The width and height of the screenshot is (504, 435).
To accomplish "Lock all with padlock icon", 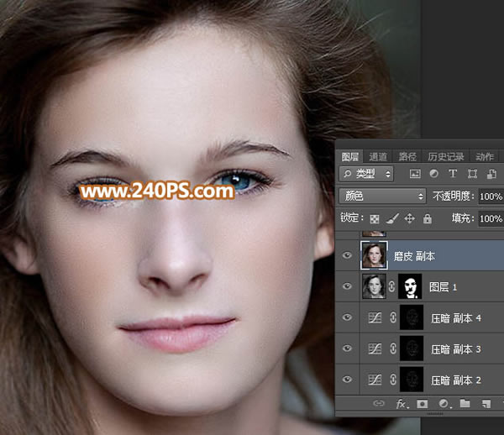I will point(428,219).
